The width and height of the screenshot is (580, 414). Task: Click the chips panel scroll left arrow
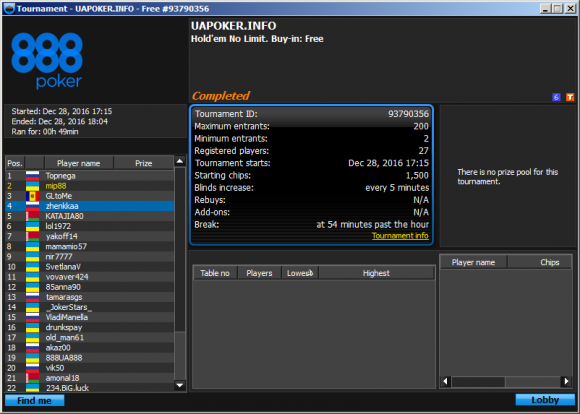coord(446,381)
